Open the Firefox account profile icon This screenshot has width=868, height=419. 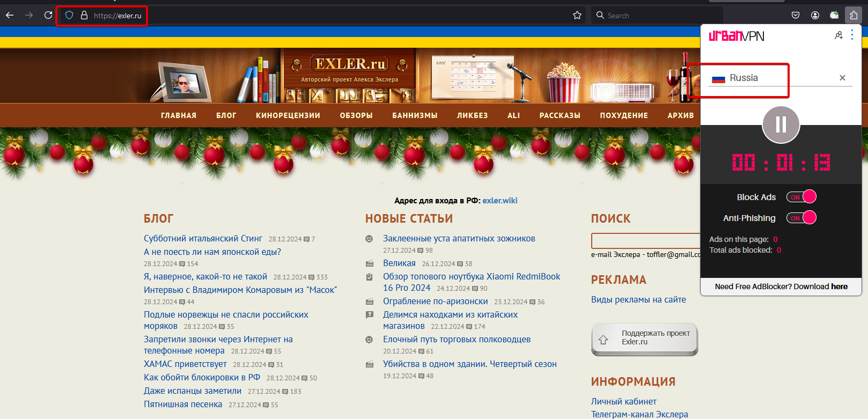coord(815,16)
